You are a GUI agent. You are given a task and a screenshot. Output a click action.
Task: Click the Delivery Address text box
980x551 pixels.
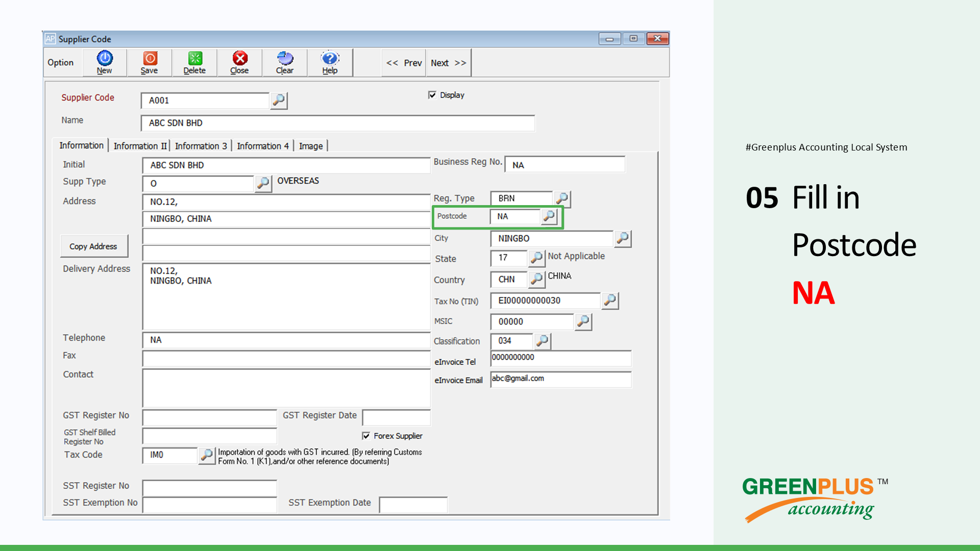point(286,297)
